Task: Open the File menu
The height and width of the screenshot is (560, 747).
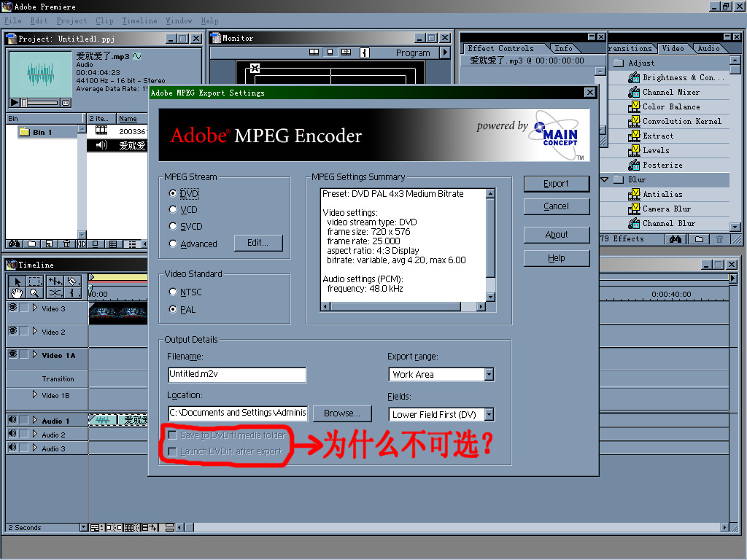Action: tap(13, 21)
